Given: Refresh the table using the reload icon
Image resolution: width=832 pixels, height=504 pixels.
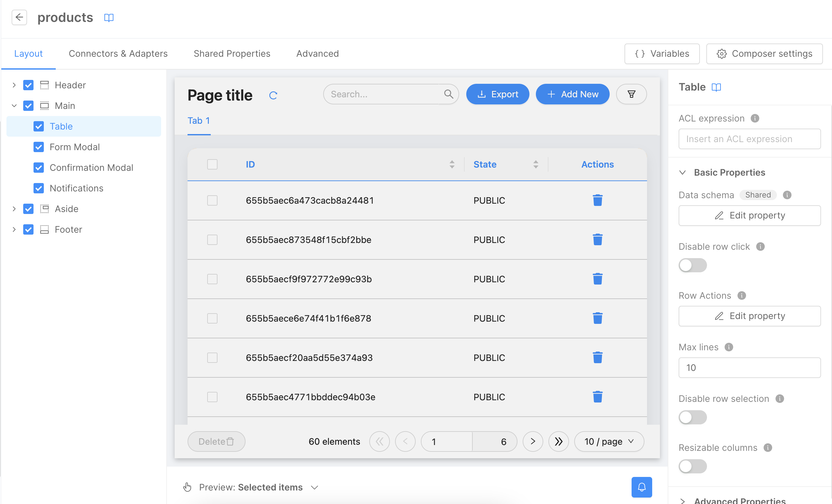Looking at the screenshot, I should pyautogui.click(x=274, y=95).
